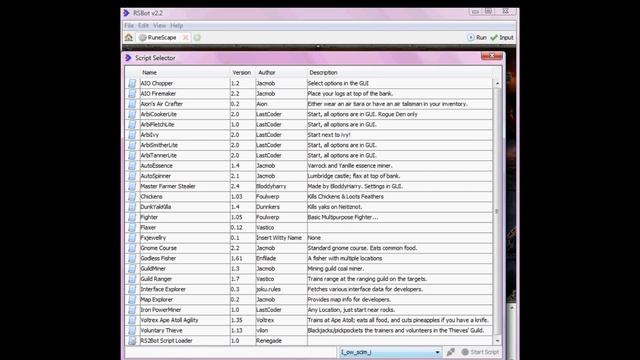Image resolution: width=640 pixels, height=360 pixels.
Task: Open the Help menu
Action: pyautogui.click(x=176, y=26)
